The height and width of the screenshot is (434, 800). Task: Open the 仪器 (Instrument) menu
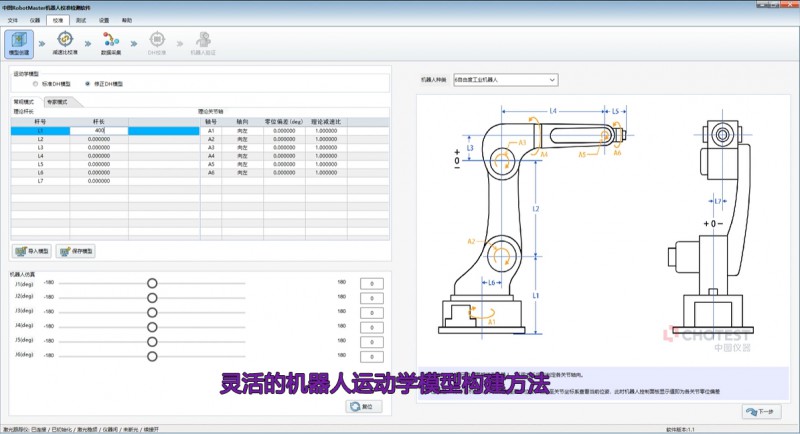pos(35,19)
